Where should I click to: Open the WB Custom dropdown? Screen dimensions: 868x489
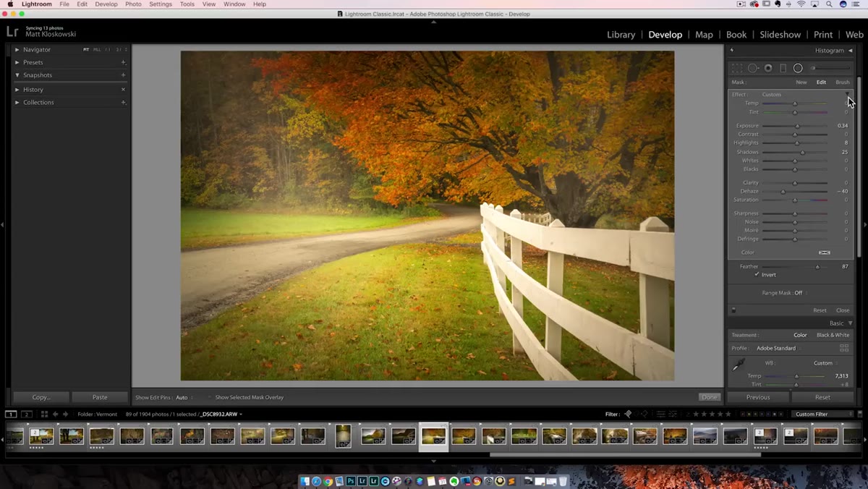pos(825,363)
